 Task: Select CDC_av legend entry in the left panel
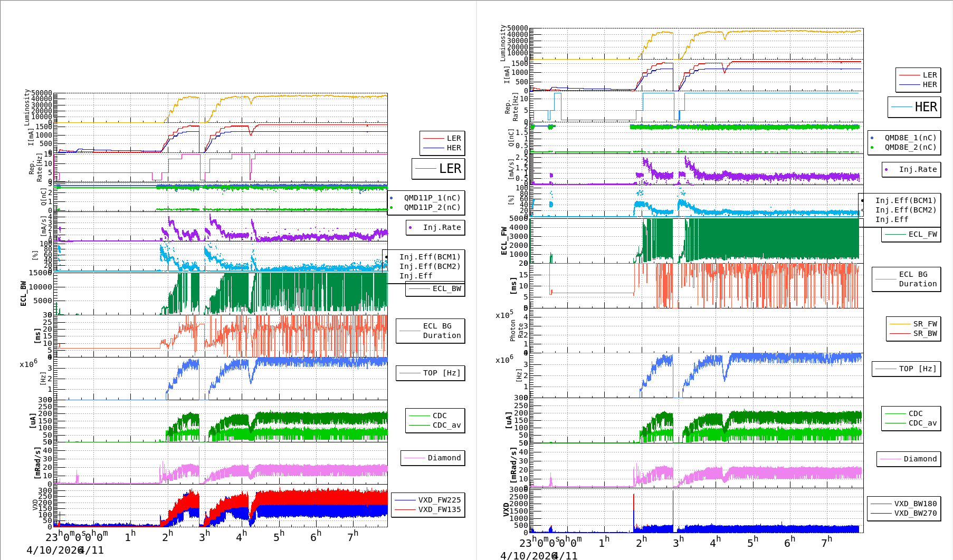pos(446,425)
